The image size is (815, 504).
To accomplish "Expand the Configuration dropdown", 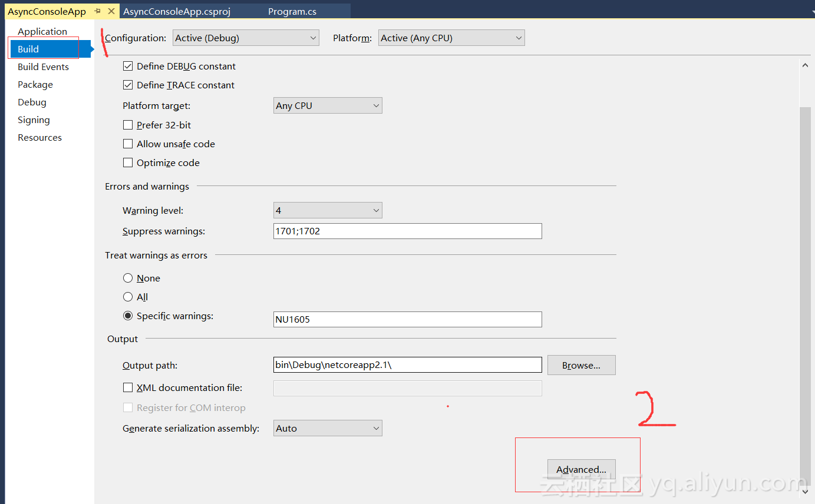I will 246,38.
